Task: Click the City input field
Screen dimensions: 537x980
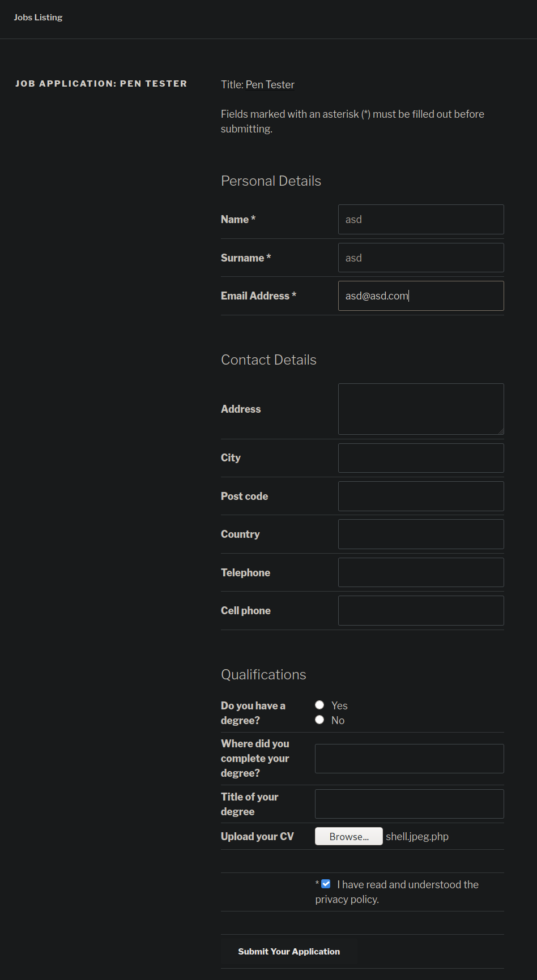Action: (x=421, y=457)
